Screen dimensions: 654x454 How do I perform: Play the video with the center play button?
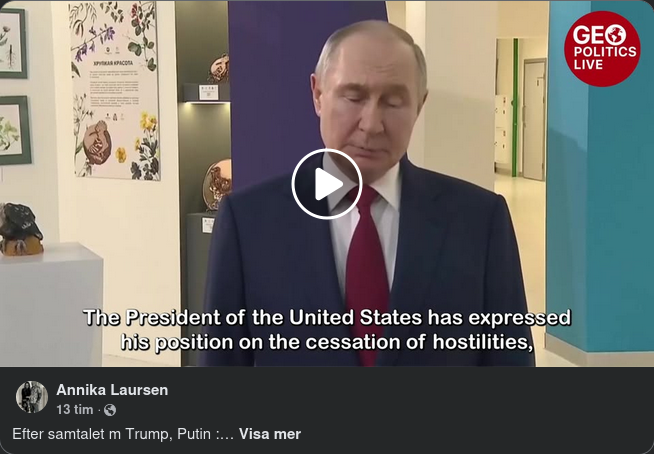tap(327, 184)
